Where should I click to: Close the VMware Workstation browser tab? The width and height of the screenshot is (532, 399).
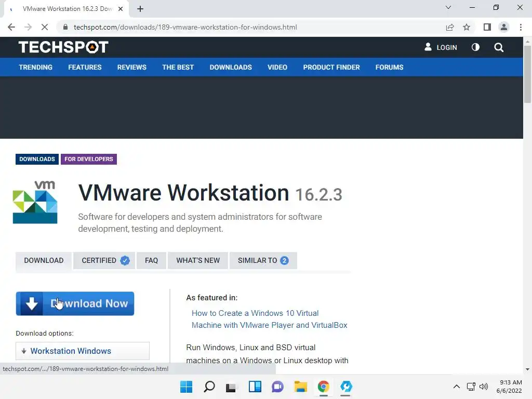(121, 9)
